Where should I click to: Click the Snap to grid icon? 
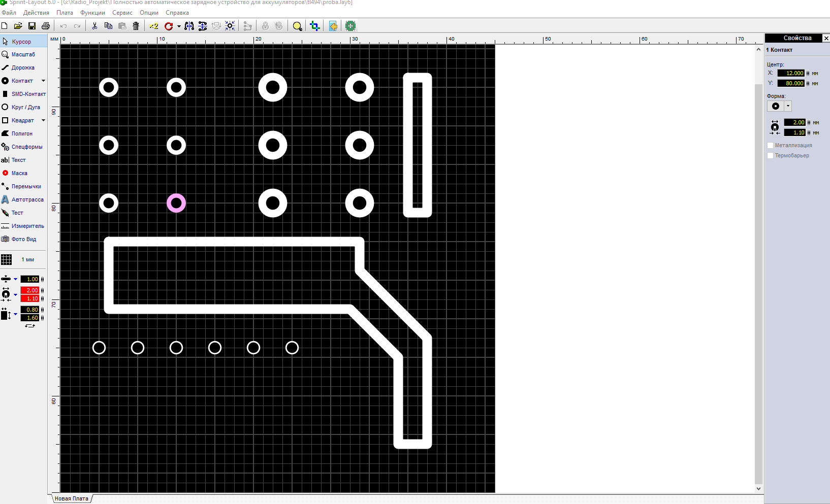[230, 26]
